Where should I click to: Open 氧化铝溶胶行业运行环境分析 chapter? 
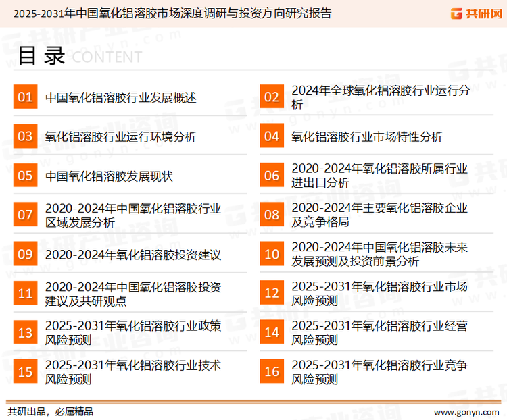(x=120, y=136)
